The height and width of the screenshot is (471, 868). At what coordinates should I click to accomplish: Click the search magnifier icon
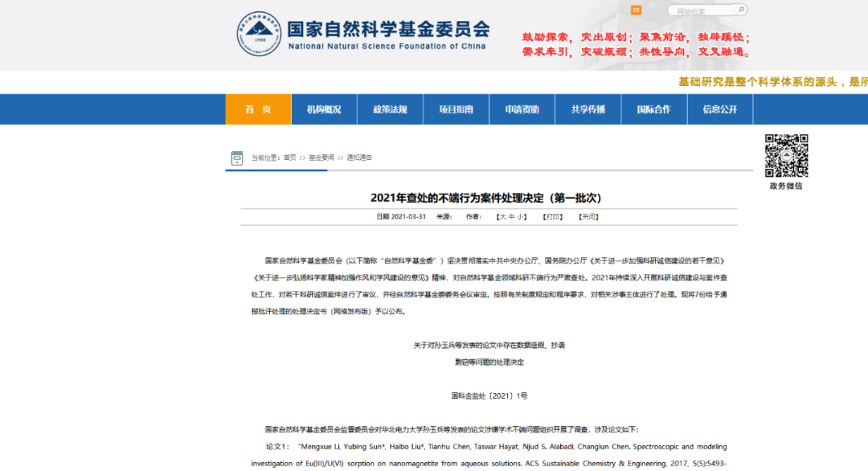pyautogui.click(x=741, y=10)
